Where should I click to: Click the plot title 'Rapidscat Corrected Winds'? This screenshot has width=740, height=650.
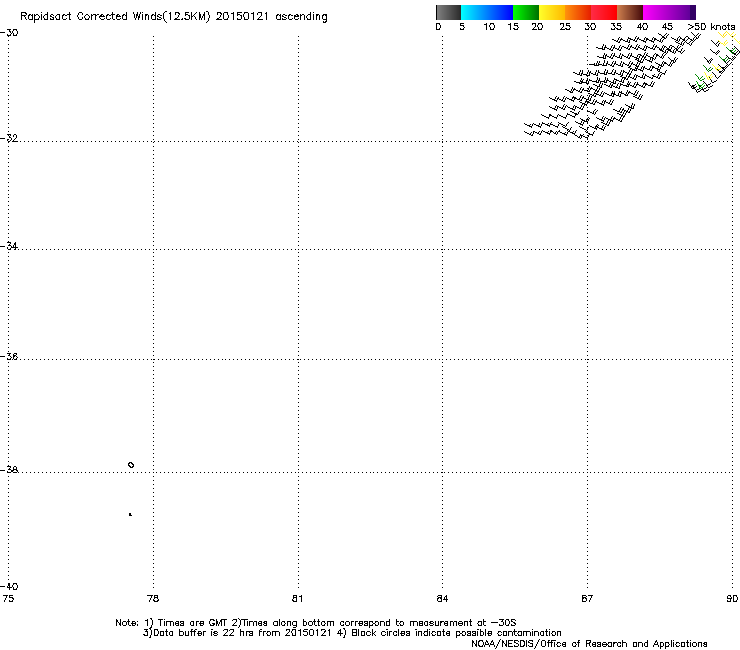click(x=91, y=17)
